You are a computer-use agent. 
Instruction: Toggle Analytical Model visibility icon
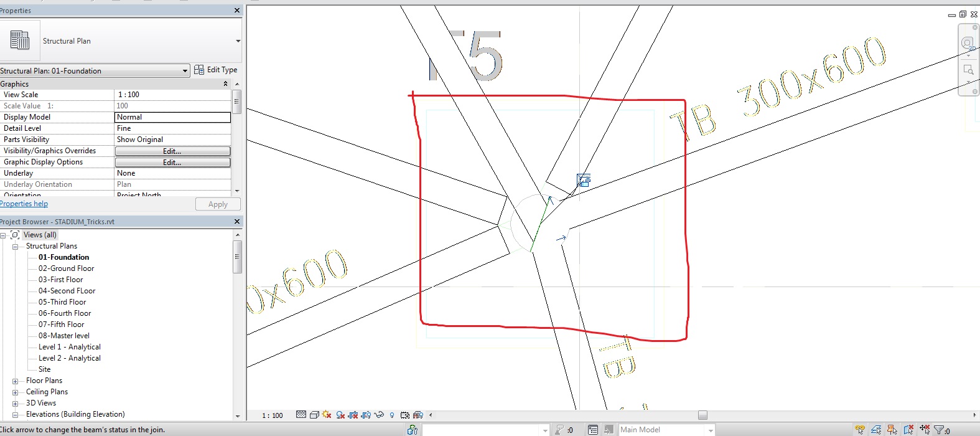point(418,415)
